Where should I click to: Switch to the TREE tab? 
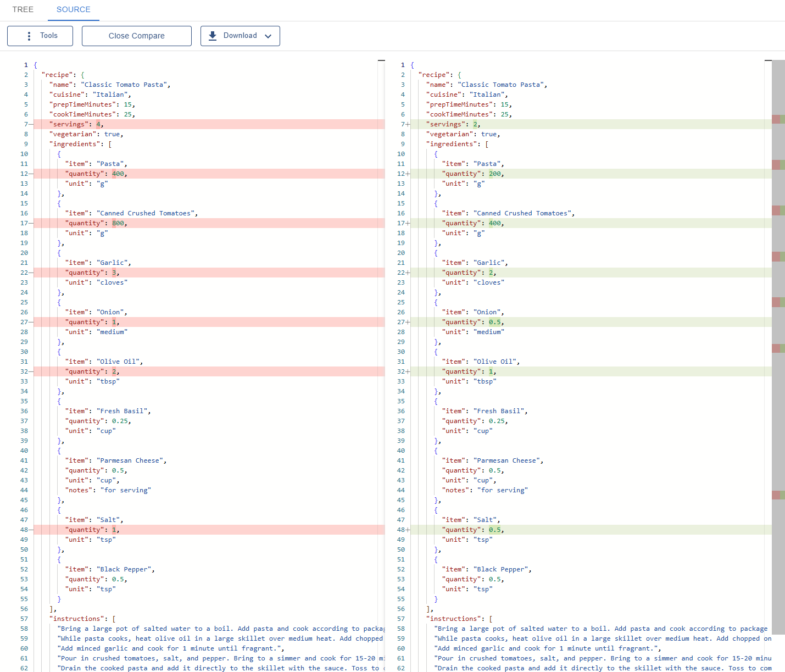coord(23,9)
